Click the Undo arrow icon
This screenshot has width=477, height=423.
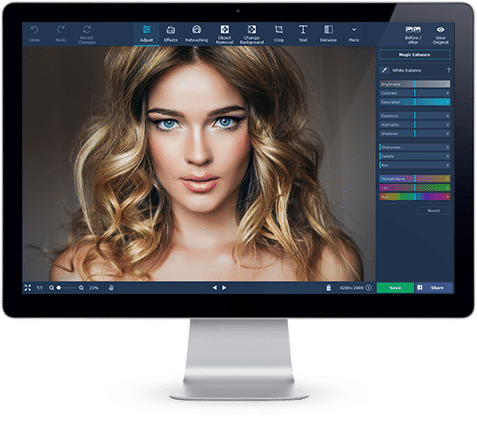tap(34, 30)
